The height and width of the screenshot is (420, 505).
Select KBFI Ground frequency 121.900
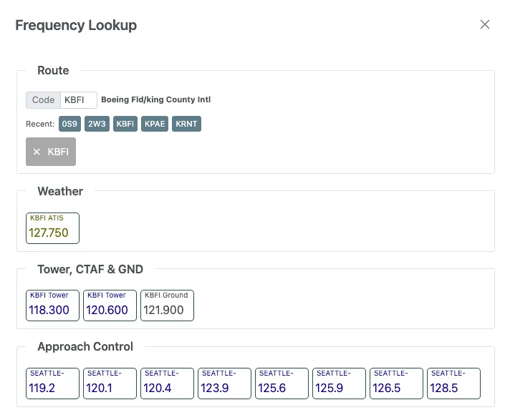167,305
